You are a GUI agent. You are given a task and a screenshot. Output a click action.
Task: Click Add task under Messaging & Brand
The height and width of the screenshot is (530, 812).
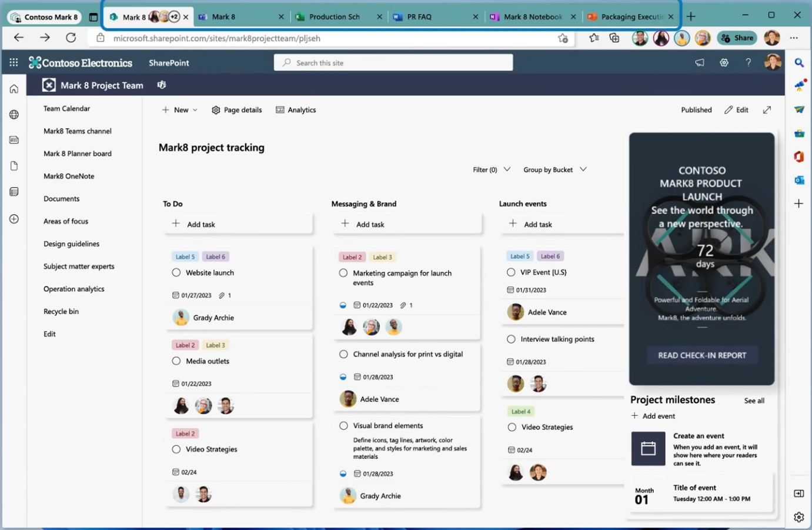click(x=407, y=224)
